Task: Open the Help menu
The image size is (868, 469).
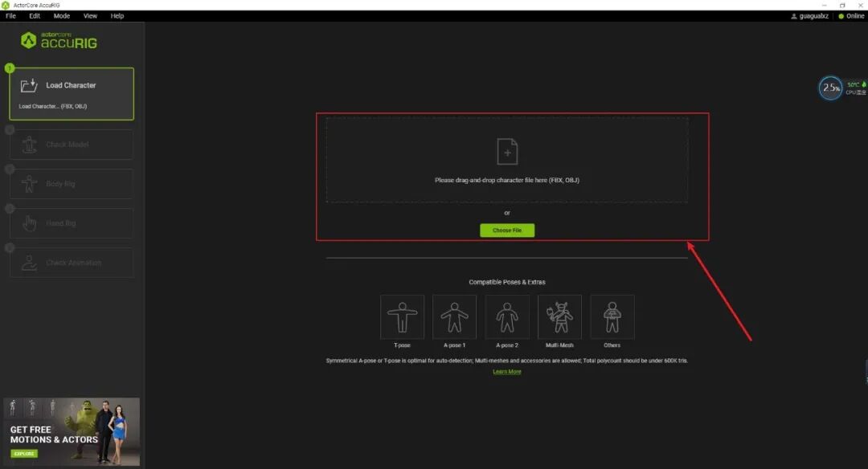Action: coord(117,16)
